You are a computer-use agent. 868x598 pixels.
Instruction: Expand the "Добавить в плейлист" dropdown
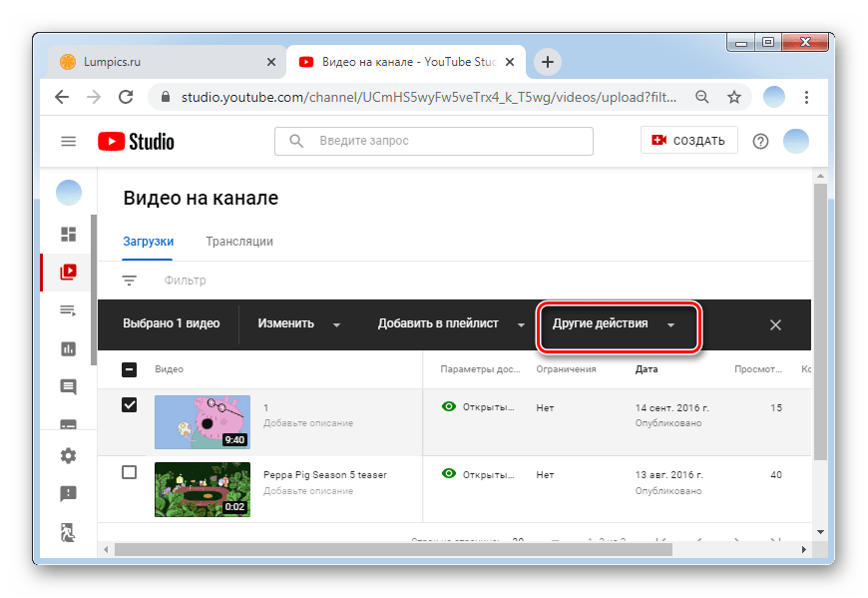tap(450, 324)
